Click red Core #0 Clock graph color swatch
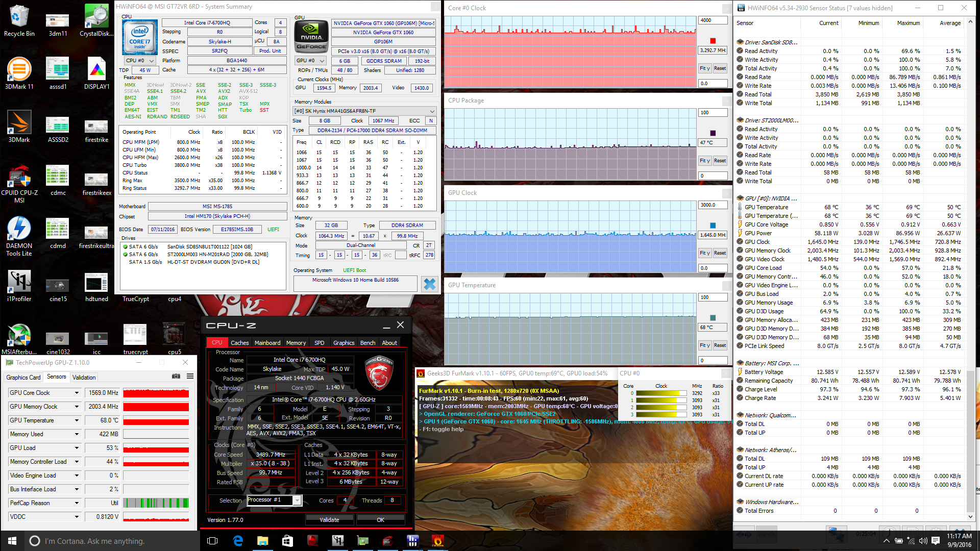The width and height of the screenshot is (980, 551). point(713,41)
